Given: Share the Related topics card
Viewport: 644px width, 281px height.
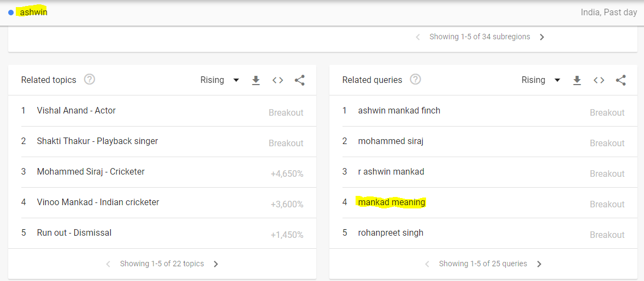Looking at the screenshot, I should [x=299, y=80].
